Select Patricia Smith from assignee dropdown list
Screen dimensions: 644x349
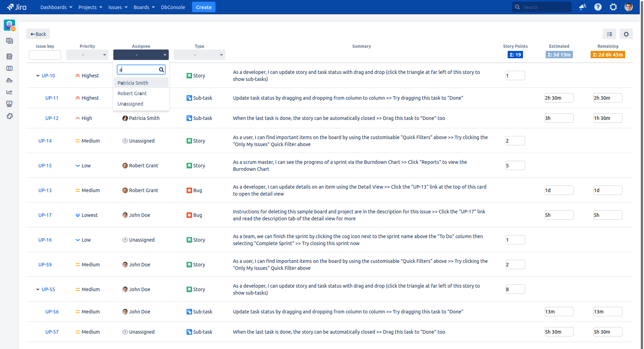133,83
